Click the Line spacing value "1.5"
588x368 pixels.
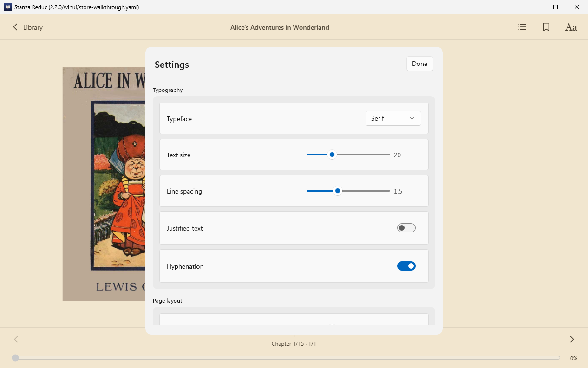398,191
